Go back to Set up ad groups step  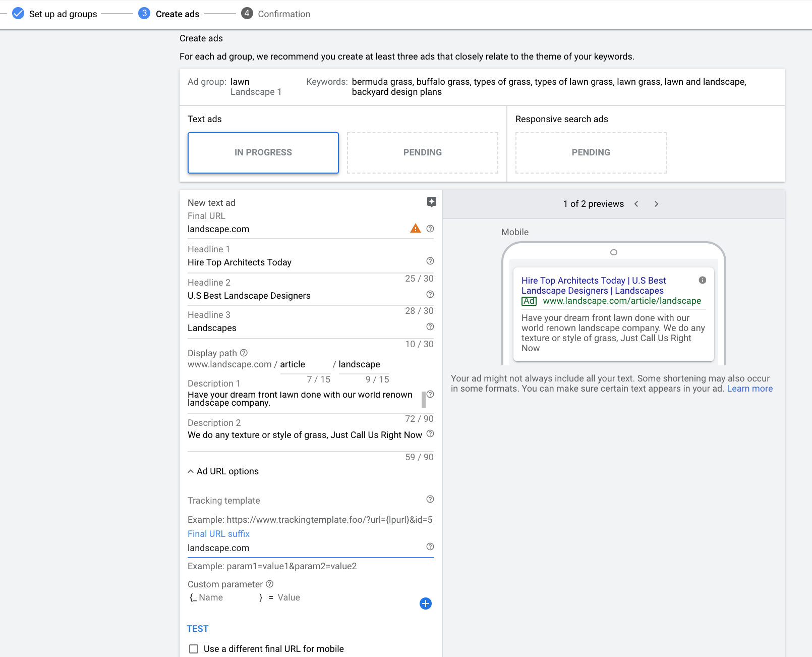pyautogui.click(x=63, y=14)
